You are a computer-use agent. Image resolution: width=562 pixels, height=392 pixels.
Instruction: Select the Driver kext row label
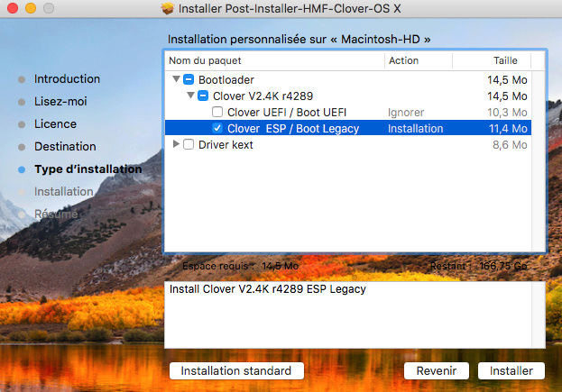[226, 144]
